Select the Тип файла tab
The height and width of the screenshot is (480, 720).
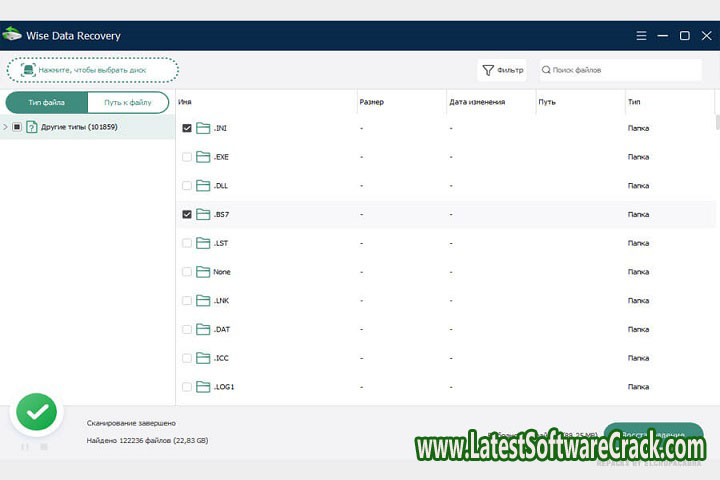47,102
